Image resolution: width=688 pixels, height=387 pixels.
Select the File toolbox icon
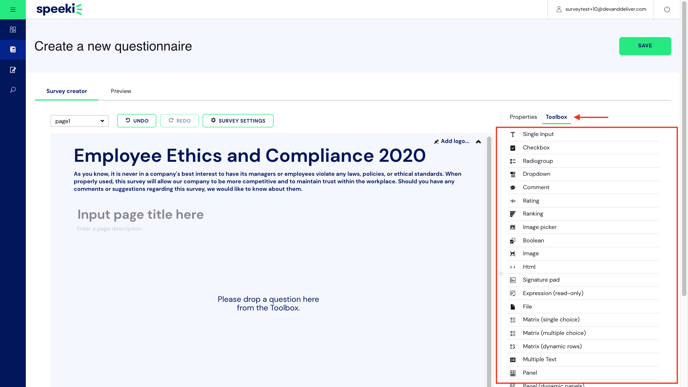[512, 307]
